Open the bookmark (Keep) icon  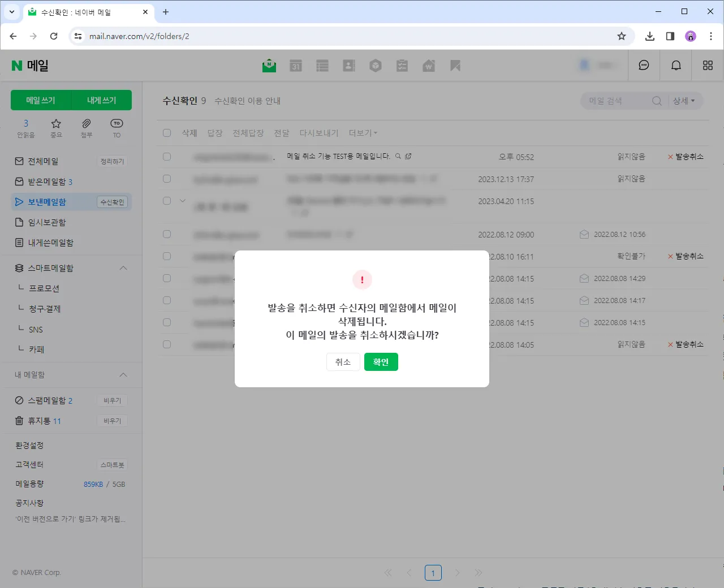click(x=455, y=65)
